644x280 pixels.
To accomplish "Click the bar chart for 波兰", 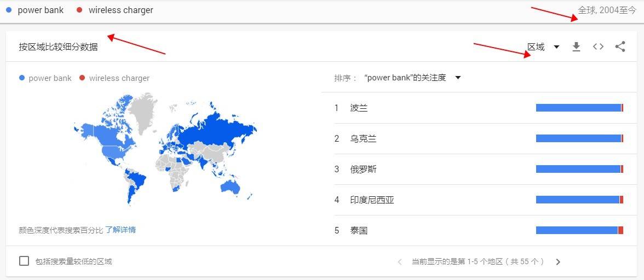I will [579, 108].
